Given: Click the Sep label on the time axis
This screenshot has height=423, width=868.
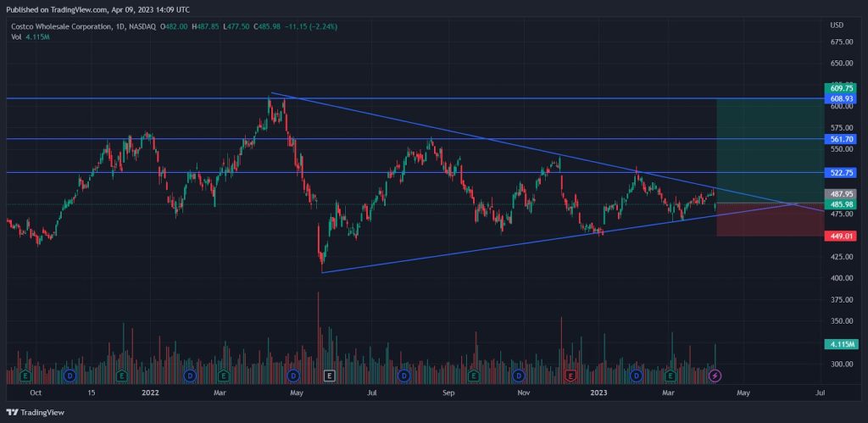Looking at the screenshot, I should pos(448,393).
